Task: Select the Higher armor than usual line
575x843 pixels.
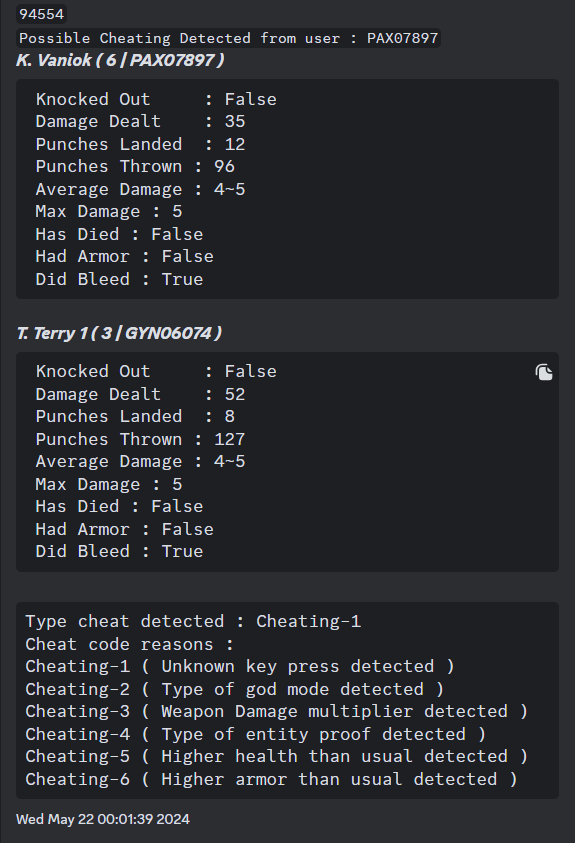Action: pos(271,779)
